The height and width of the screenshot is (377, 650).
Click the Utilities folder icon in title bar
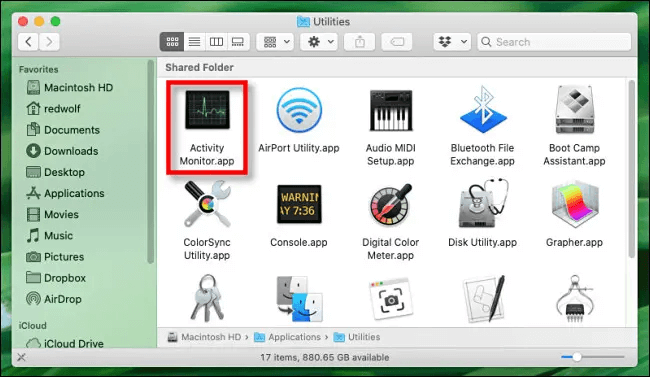pyautogui.click(x=303, y=22)
